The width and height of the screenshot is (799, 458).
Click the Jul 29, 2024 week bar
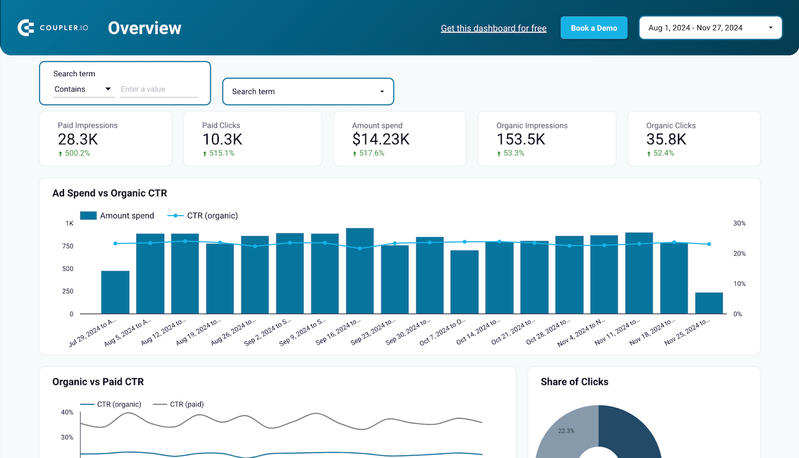(115, 292)
